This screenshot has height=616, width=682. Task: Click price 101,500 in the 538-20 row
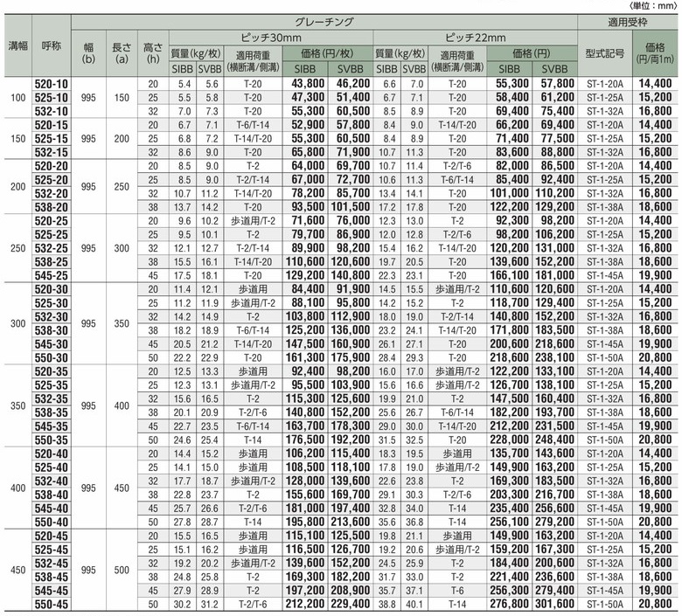point(351,207)
